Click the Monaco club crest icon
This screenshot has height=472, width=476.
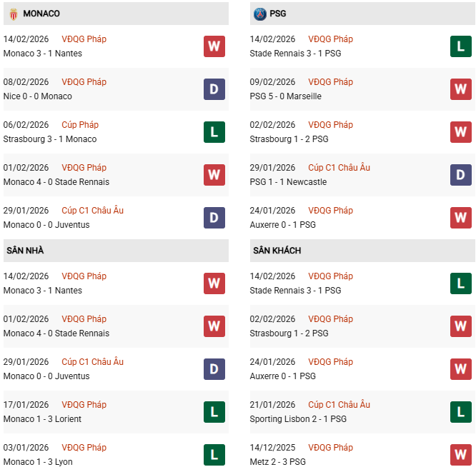(11, 14)
